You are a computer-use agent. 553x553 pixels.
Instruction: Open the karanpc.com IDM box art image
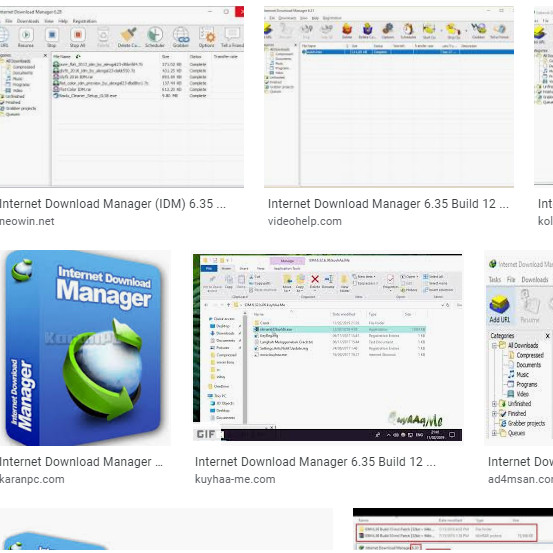click(85, 348)
